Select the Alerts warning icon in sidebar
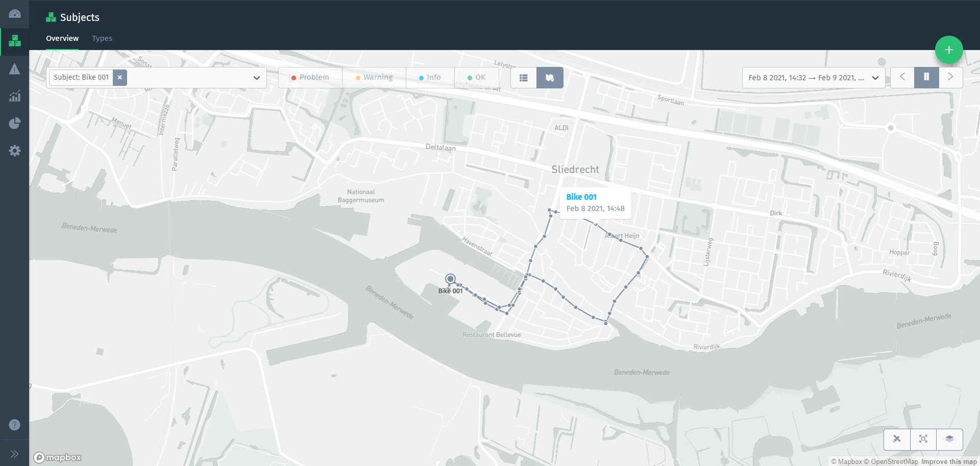This screenshot has width=980, height=466. 14,69
